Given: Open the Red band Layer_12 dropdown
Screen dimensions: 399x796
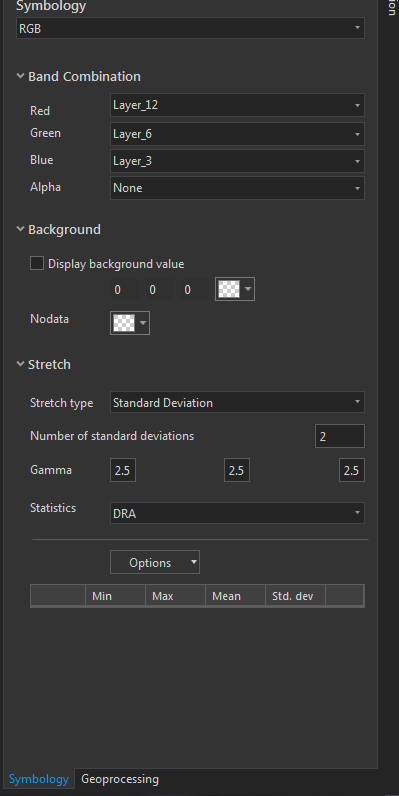Looking at the screenshot, I should [237, 105].
